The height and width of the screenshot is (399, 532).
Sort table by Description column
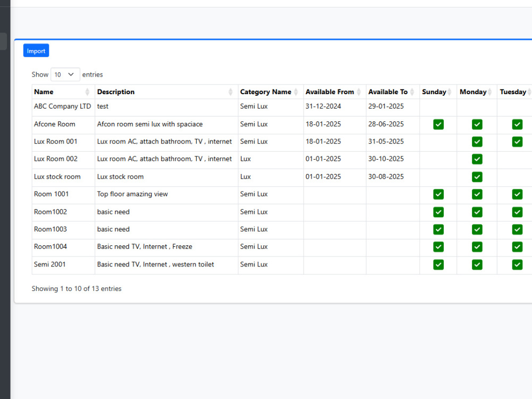tap(166, 92)
